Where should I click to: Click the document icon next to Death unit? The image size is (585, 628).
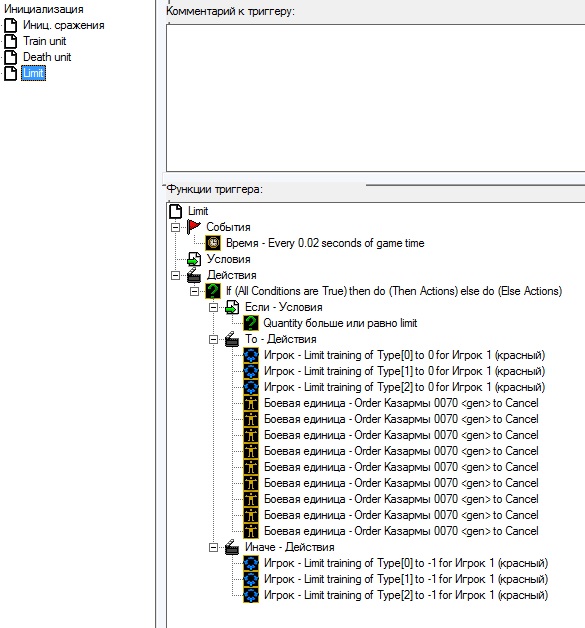pos(10,57)
